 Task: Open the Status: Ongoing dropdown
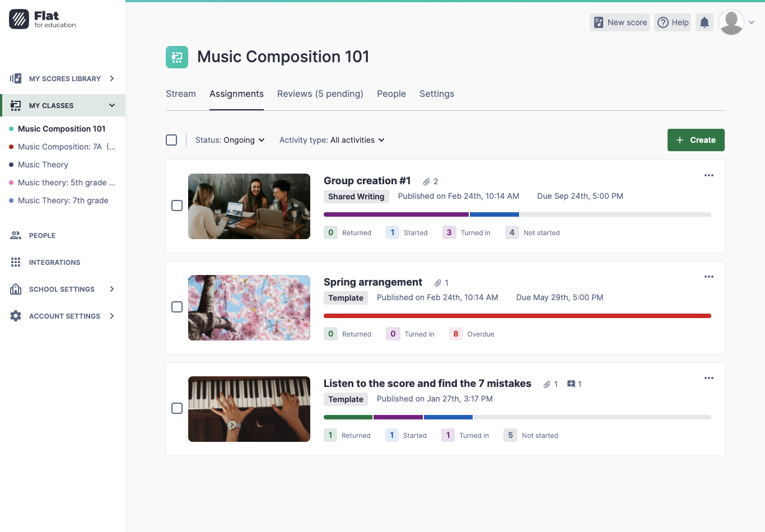230,140
